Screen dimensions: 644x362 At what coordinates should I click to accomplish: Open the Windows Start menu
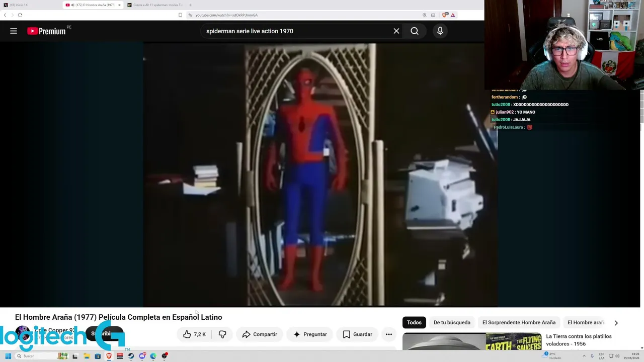click(8, 356)
